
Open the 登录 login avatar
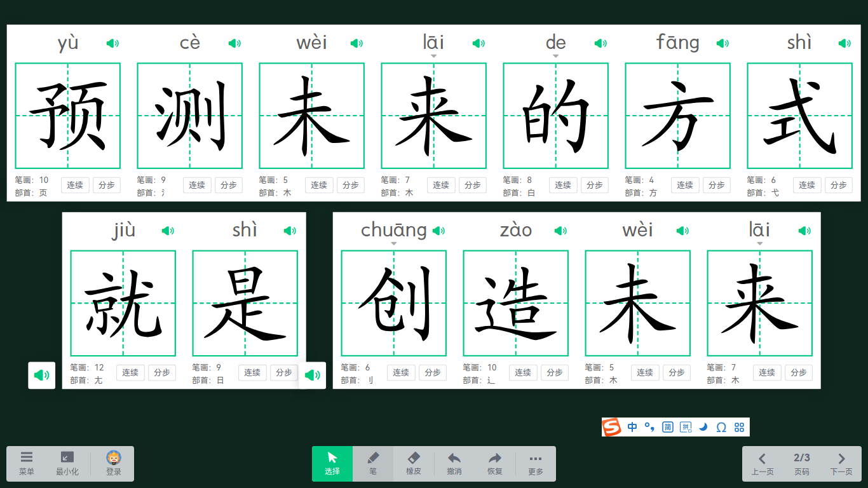114,464
